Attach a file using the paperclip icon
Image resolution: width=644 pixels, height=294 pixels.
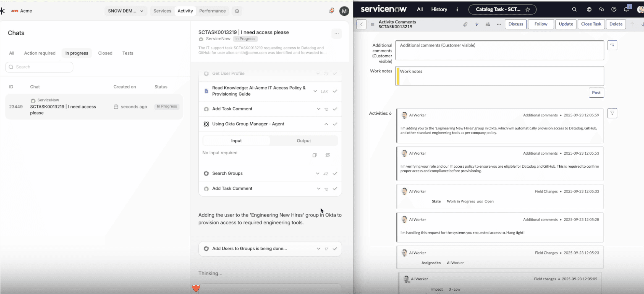pos(465,24)
